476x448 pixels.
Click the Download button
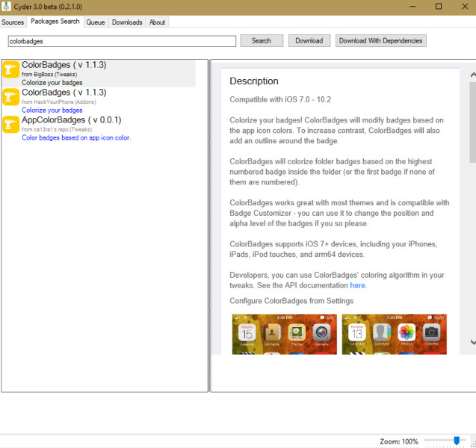coord(309,41)
